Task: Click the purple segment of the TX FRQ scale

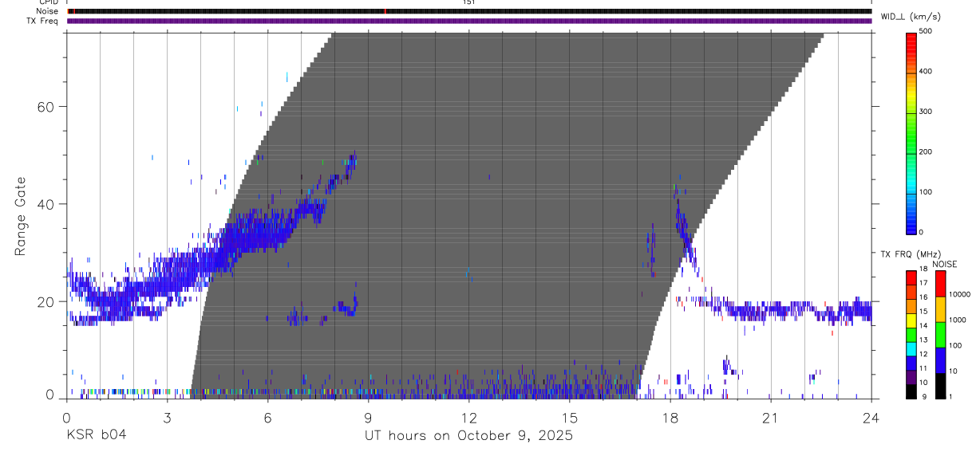Action: [x=911, y=377]
